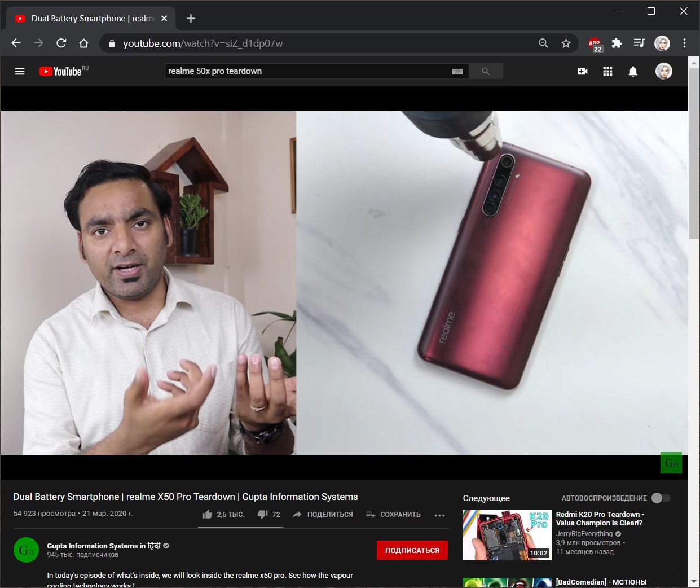
Task: Open the ABP ad blocker extension
Action: (x=595, y=44)
